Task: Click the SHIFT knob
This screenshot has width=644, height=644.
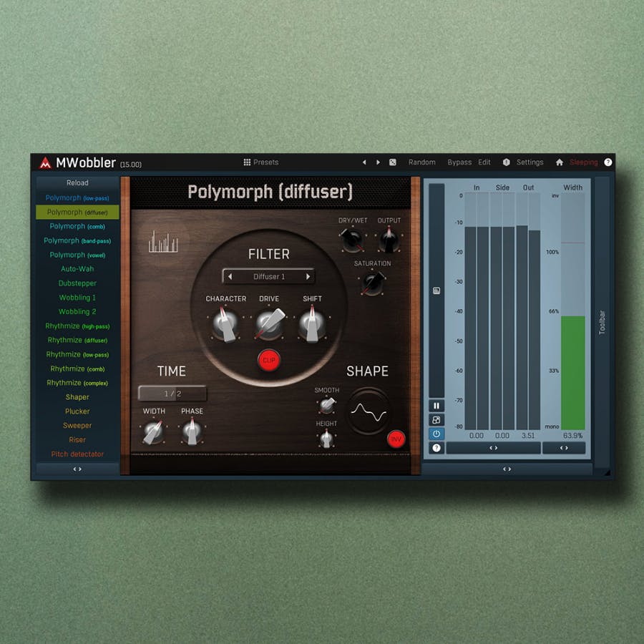Action: tap(312, 324)
